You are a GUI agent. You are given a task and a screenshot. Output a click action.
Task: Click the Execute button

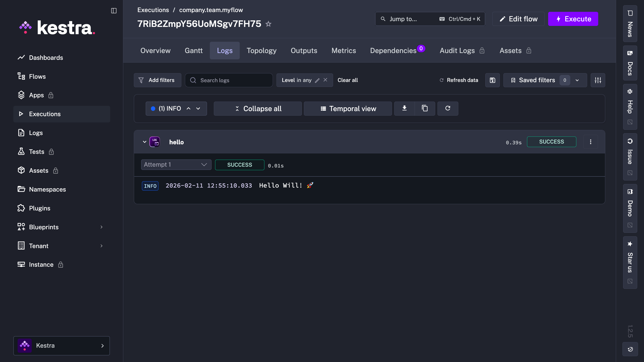pos(573,19)
